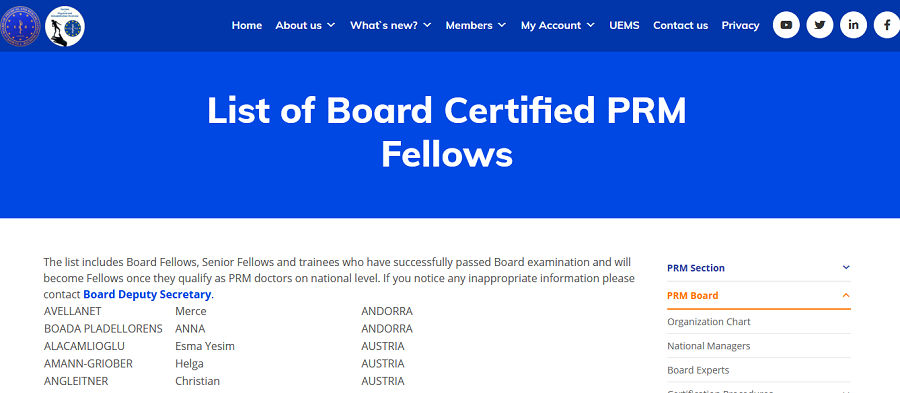Follow the Board Deputy Secretary link
This screenshot has height=393, width=900.
(x=147, y=294)
